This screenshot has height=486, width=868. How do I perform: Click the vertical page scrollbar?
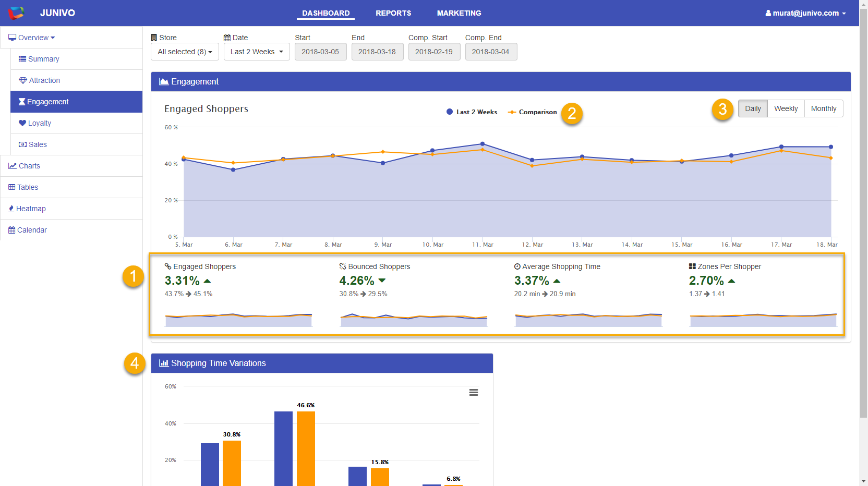pos(863,209)
